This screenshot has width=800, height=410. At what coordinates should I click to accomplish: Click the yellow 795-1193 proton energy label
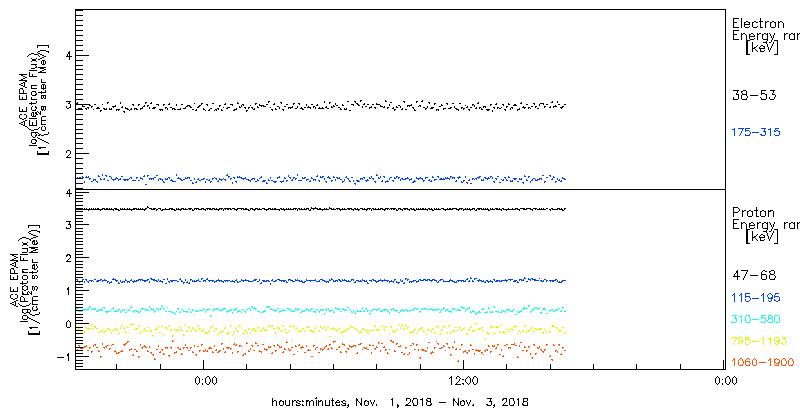tap(759, 341)
